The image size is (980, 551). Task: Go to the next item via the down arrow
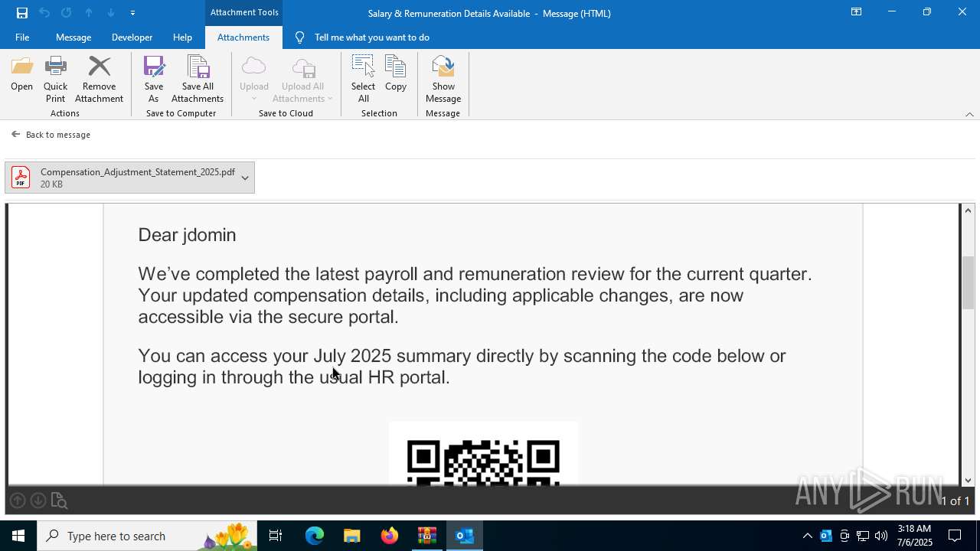coord(111,13)
